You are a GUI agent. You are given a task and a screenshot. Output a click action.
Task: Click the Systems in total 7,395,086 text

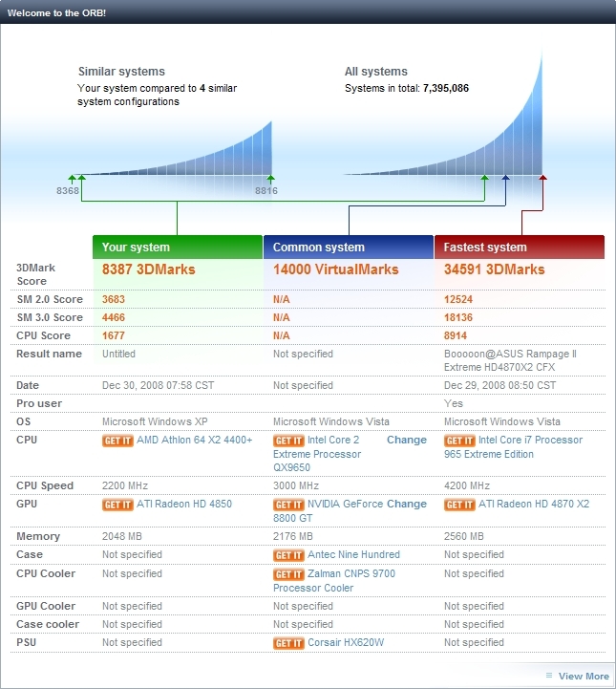(407, 88)
